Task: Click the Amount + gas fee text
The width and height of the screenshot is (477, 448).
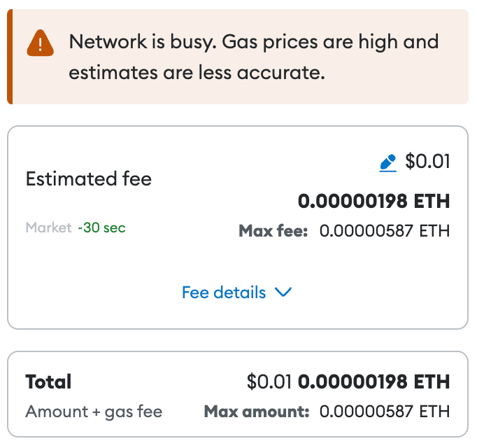Action: click(94, 412)
